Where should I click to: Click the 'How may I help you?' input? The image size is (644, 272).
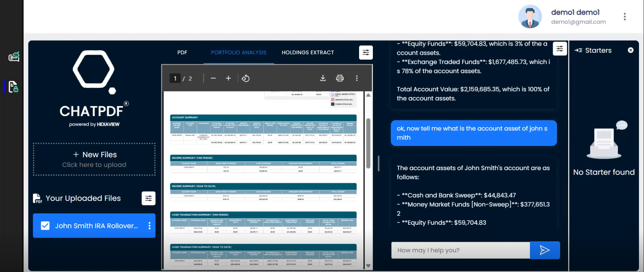point(460,250)
